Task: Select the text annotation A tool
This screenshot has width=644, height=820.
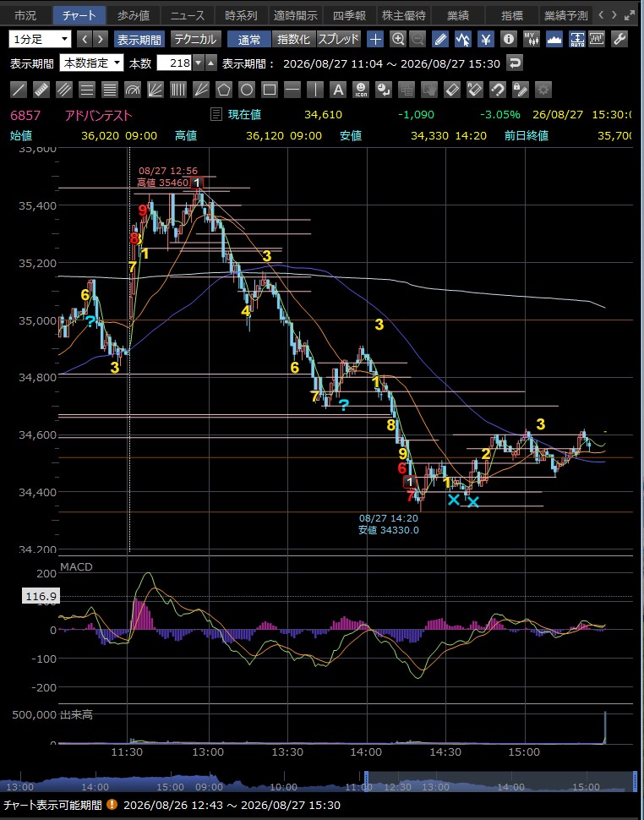Action: 338,90
